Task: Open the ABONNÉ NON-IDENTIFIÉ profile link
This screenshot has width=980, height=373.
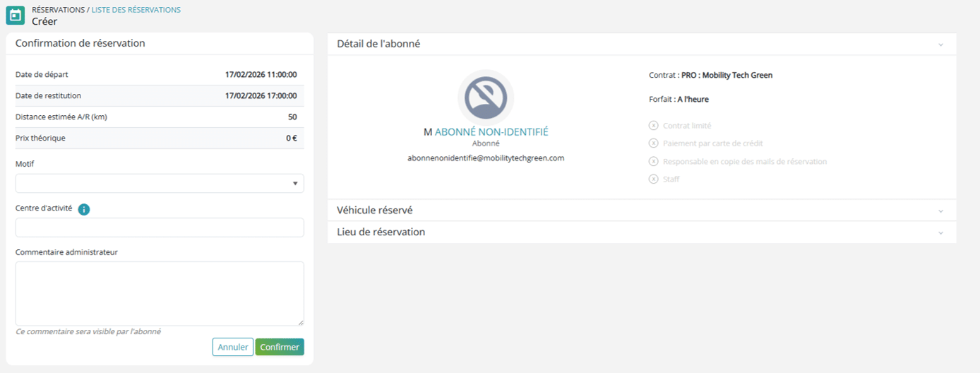Action: click(491, 132)
